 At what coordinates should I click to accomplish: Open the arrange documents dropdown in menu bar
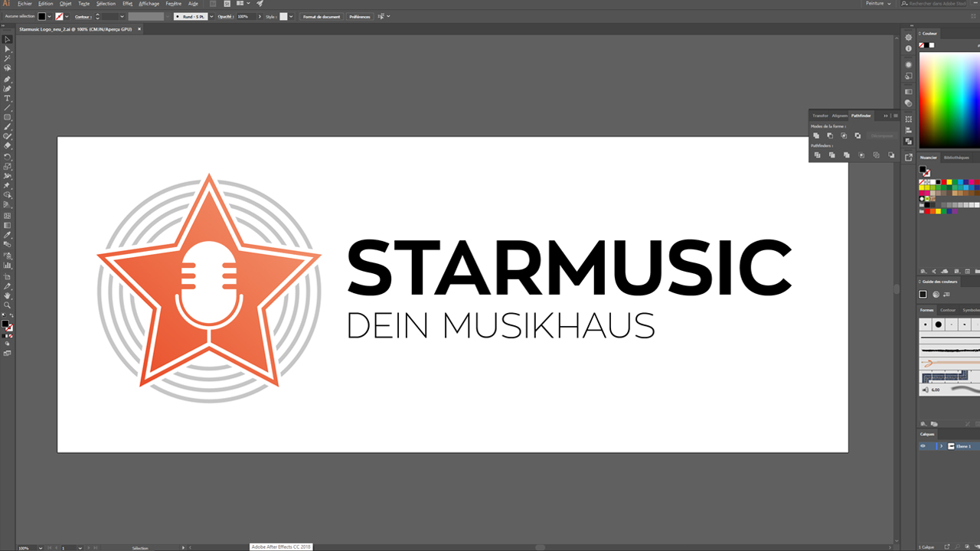click(249, 3)
